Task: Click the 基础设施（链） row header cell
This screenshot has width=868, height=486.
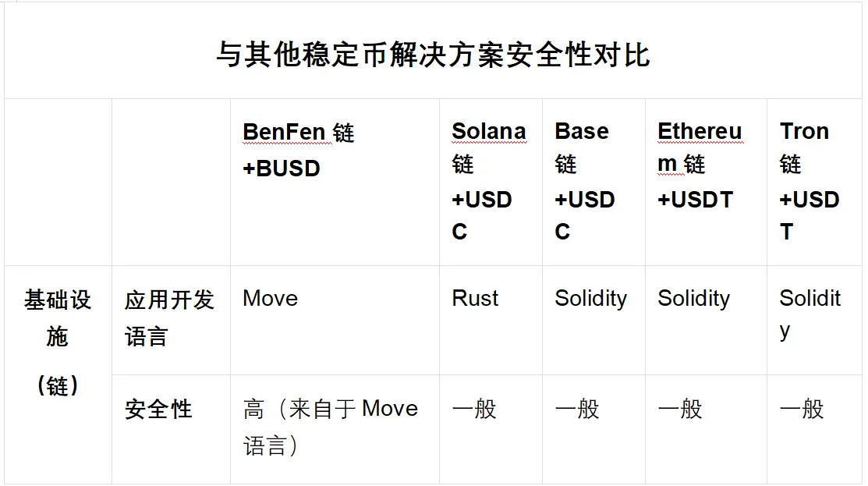Action: tap(58, 342)
